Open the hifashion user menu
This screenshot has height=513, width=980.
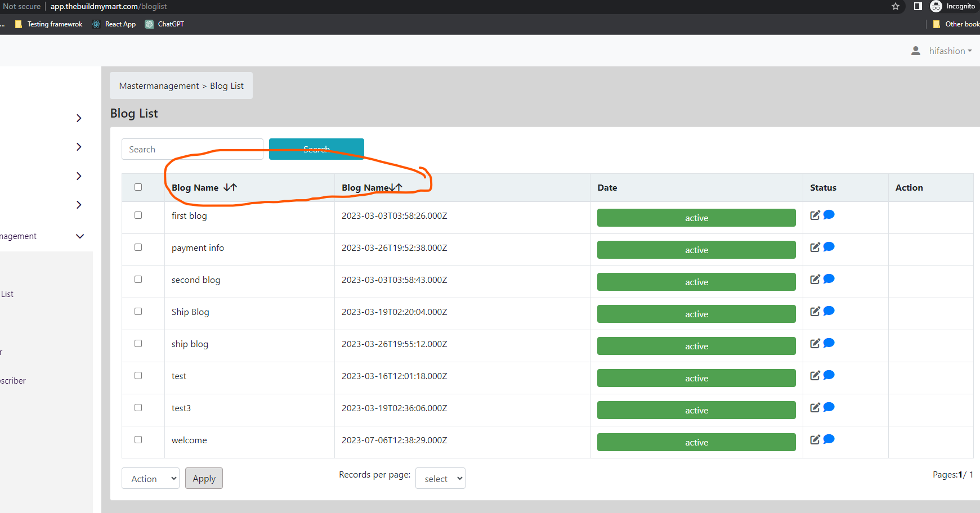tap(950, 51)
